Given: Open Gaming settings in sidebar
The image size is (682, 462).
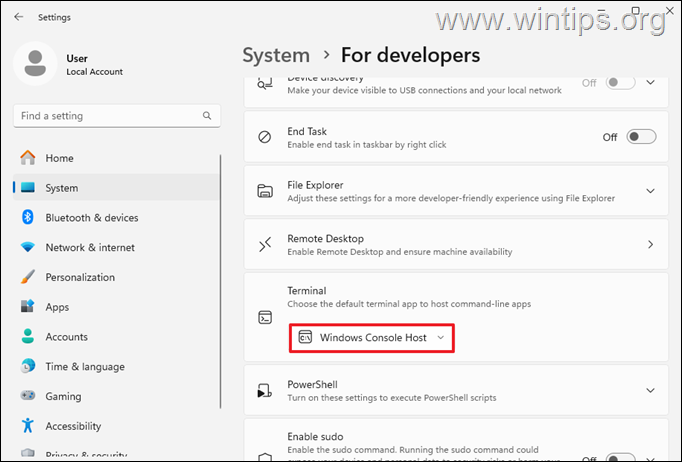Looking at the screenshot, I should click(x=117, y=396).
